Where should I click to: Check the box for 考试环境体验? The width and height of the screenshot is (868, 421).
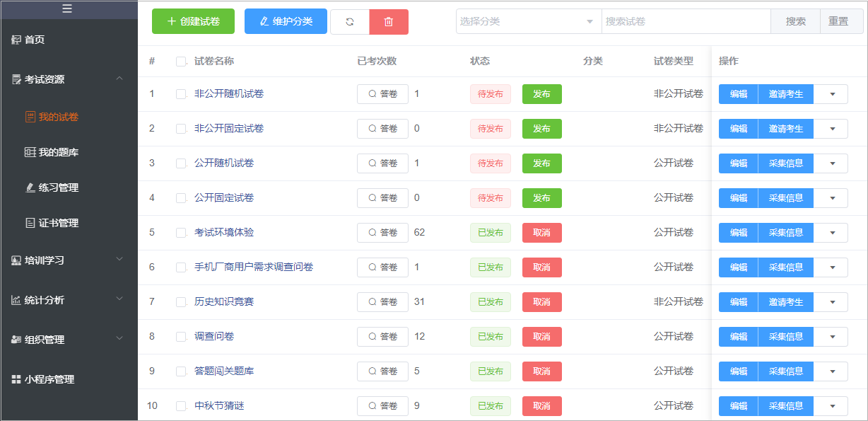pos(181,233)
